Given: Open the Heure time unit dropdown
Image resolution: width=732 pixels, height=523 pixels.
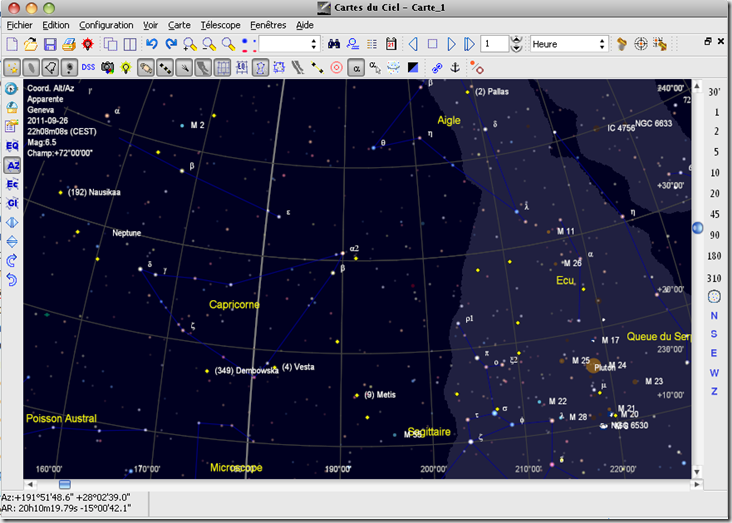Looking at the screenshot, I should (569, 44).
